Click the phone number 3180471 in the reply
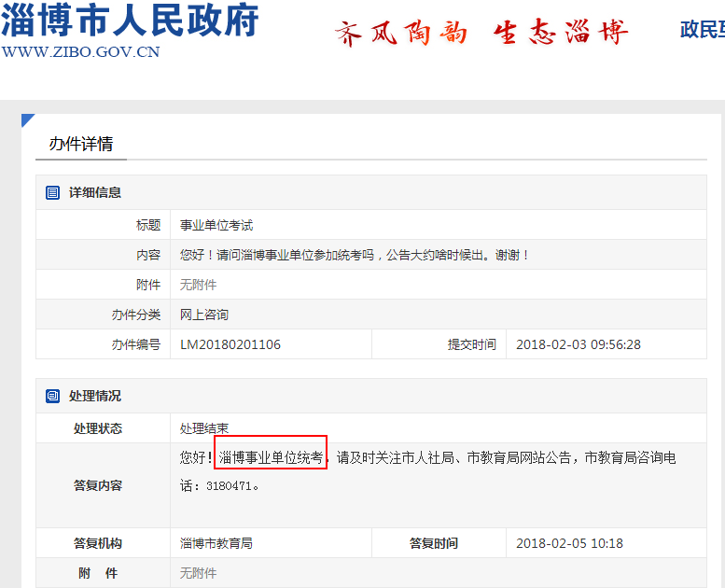This screenshot has height=588, width=725. tap(229, 486)
